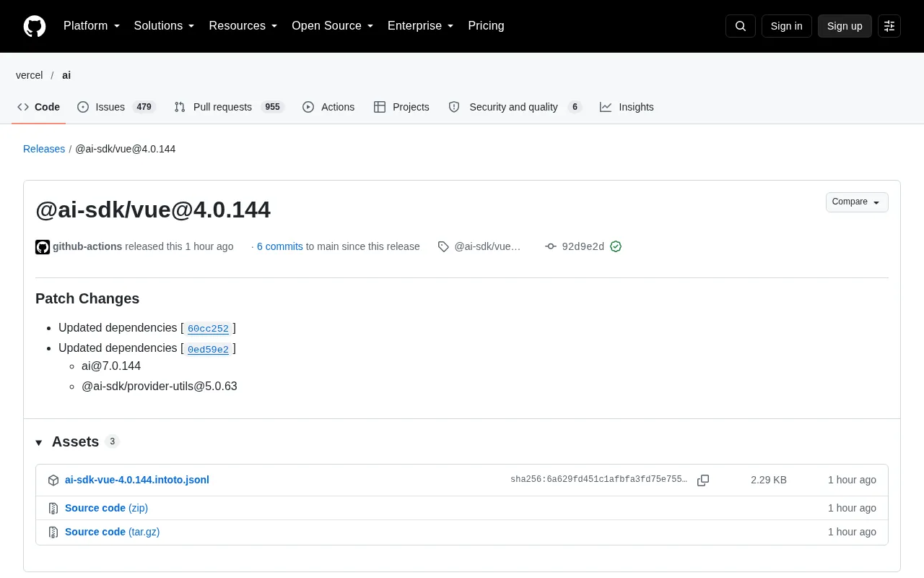Open dependency commit 60cc252
Screen dimensions: 924x578
tap(208, 329)
